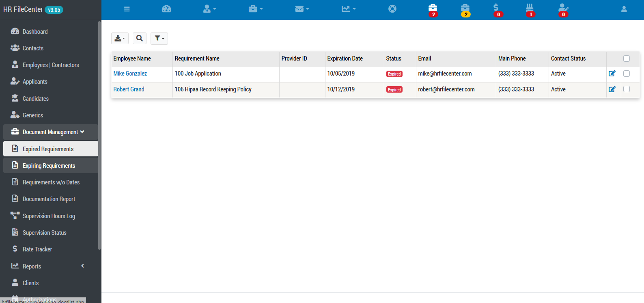Open the dashboard gauge icon in top bar
The height and width of the screenshot is (303, 644).
(x=166, y=9)
